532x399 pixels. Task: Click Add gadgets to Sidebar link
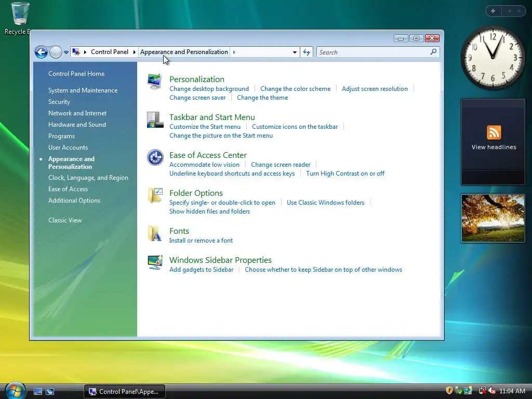(x=201, y=270)
